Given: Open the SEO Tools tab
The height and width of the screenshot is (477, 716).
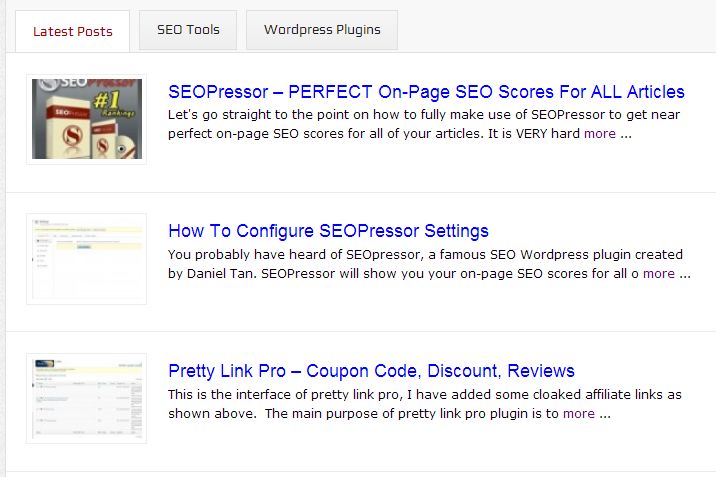Looking at the screenshot, I should (188, 30).
